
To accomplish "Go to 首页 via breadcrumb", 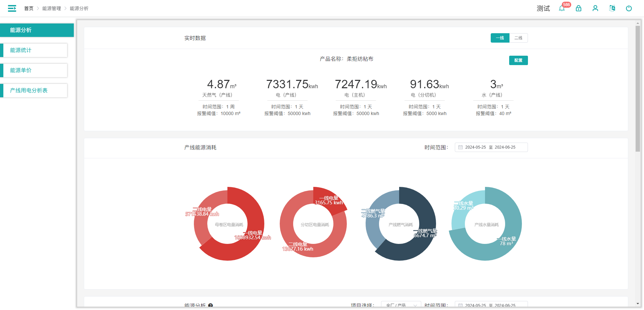I will tap(29, 8).
